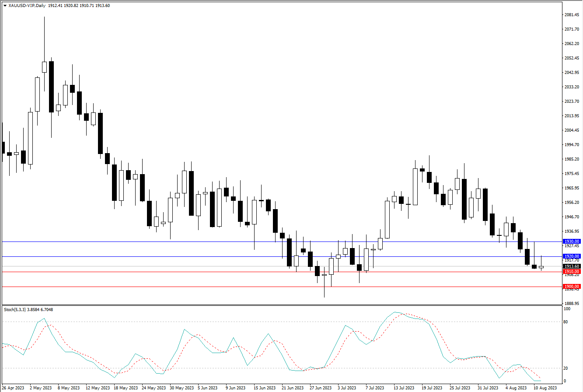
Task: Click the 20 level on the Stochastic scale
Action: point(566,368)
